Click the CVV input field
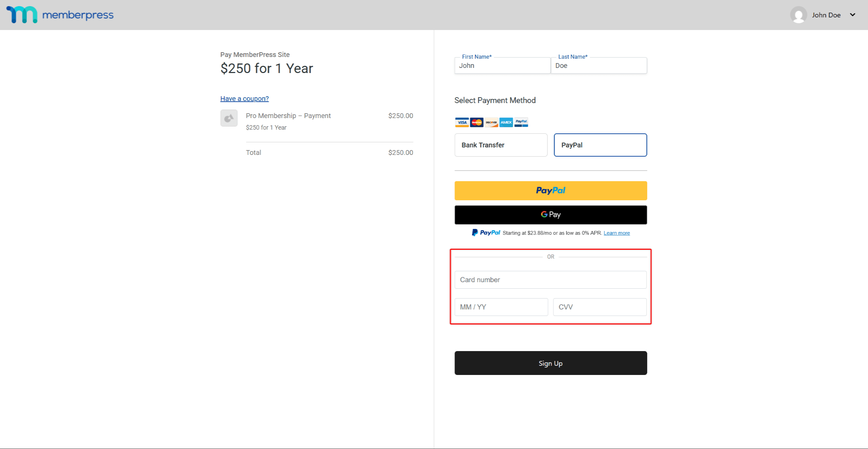Screen dimensions: 868x449 pyautogui.click(x=599, y=307)
